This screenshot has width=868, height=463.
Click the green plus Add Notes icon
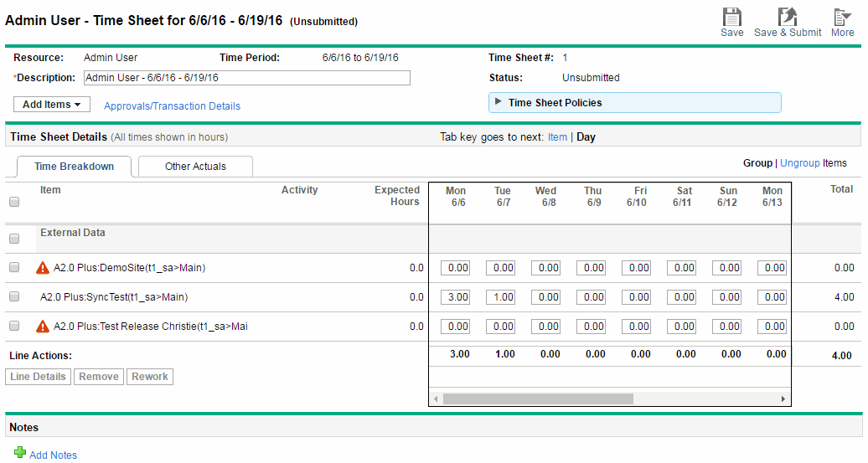pos(20,454)
